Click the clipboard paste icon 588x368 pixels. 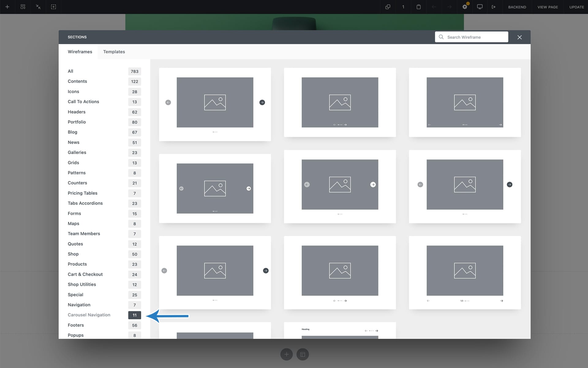click(x=419, y=7)
